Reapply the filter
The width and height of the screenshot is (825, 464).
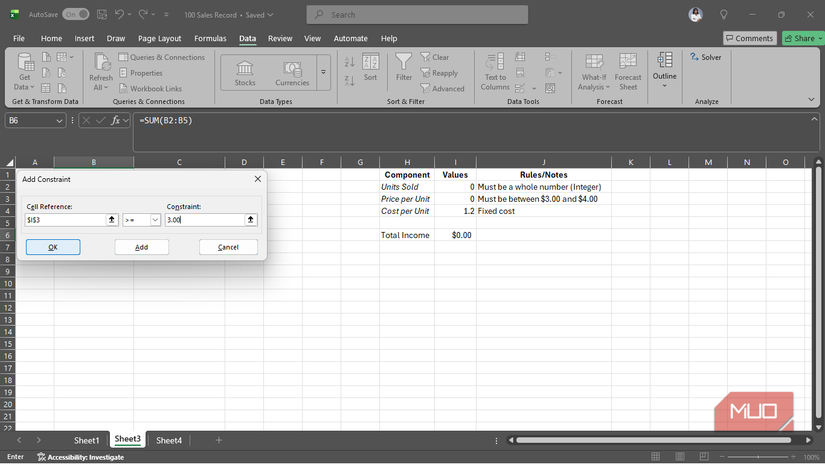pyautogui.click(x=439, y=73)
